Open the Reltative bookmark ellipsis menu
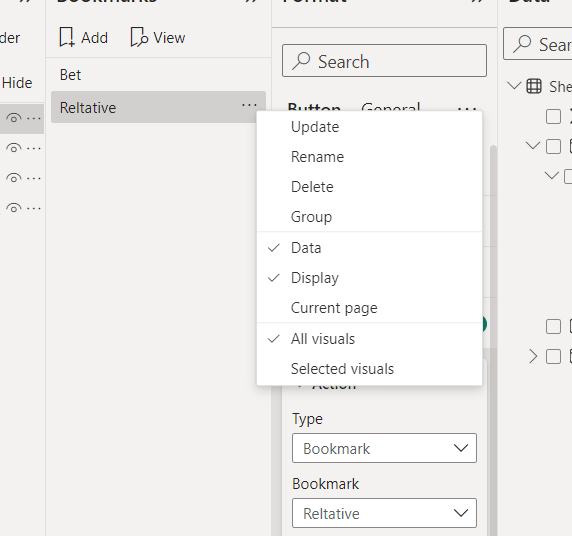 pos(249,106)
